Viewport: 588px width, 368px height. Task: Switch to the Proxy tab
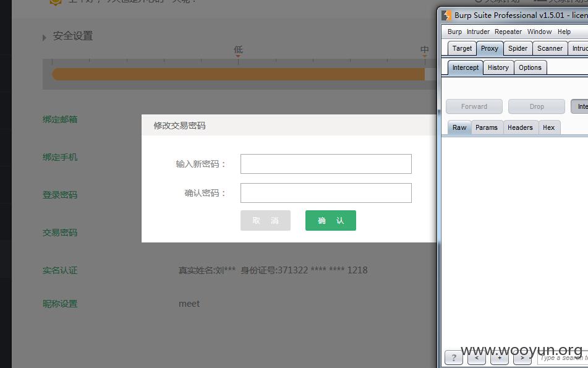click(x=489, y=48)
